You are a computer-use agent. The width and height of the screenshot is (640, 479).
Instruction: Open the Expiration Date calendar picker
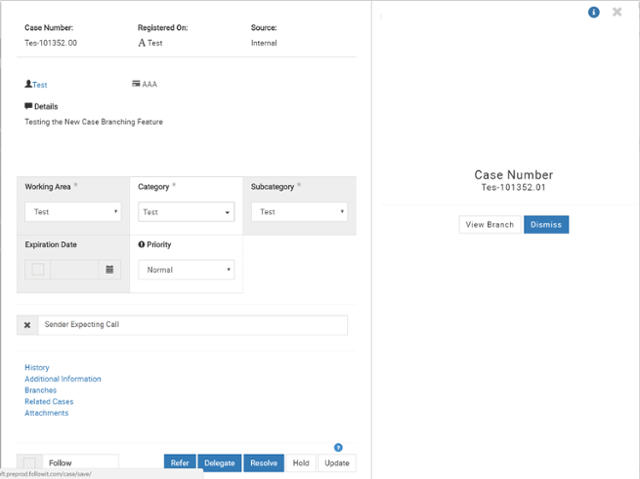point(110,270)
